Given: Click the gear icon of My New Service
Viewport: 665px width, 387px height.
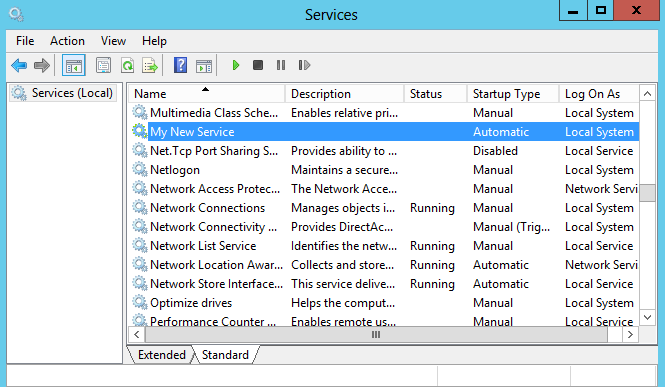Looking at the screenshot, I should tap(140, 131).
